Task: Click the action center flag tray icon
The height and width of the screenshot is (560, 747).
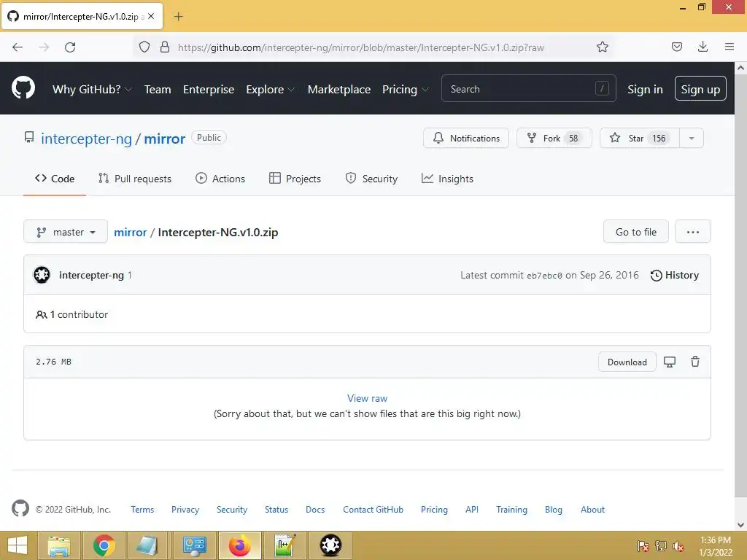Action: point(643,546)
